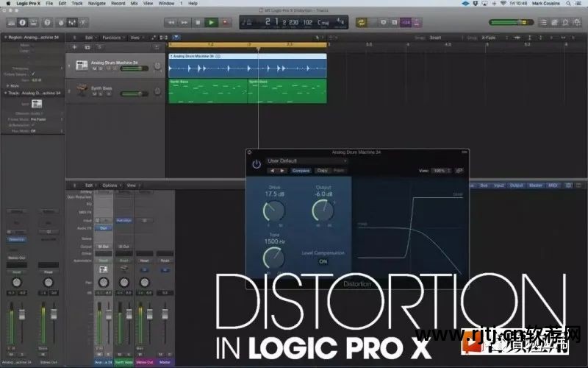Toggle the Editors scissors button
The width and height of the screenshot is (588, 368).
83,23
